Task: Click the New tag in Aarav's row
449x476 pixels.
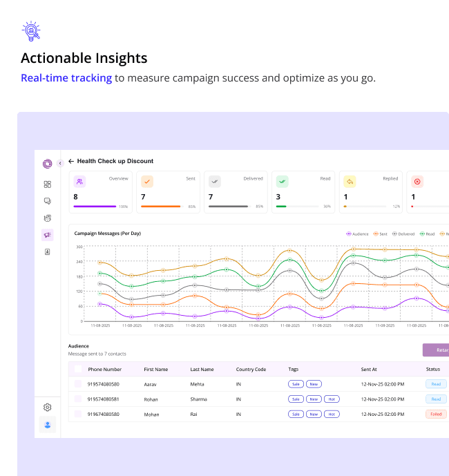Action: [314, 384]
